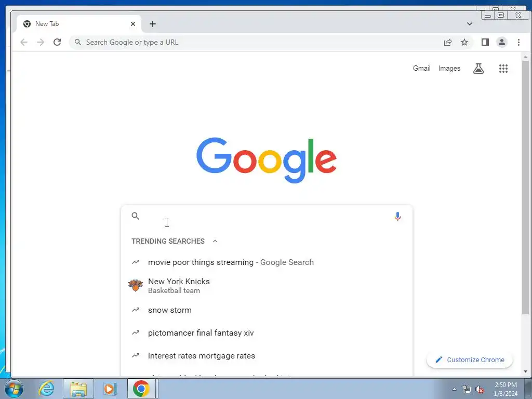Click the scrollbar down arrow
Image resolution: width=532 pixels, height=399 pixels.
pos(525,371)
